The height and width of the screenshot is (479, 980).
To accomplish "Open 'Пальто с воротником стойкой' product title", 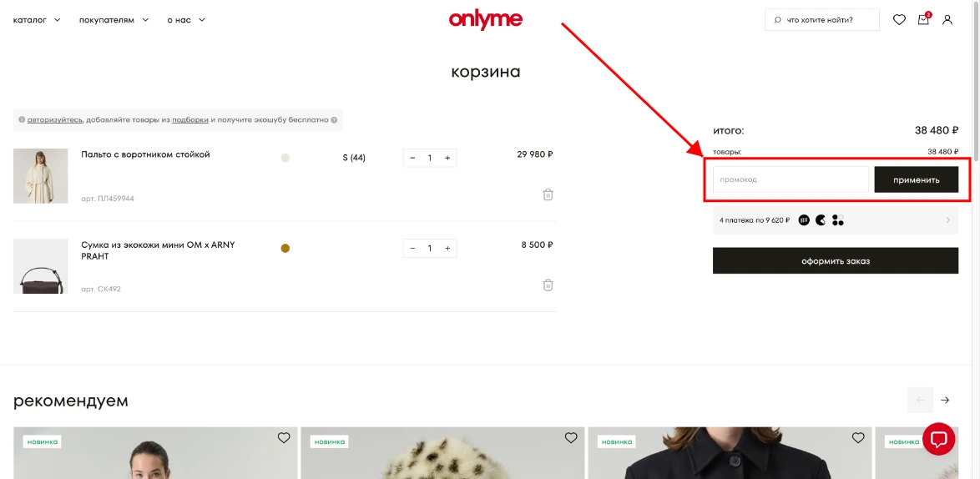I will tap(145, 154).
